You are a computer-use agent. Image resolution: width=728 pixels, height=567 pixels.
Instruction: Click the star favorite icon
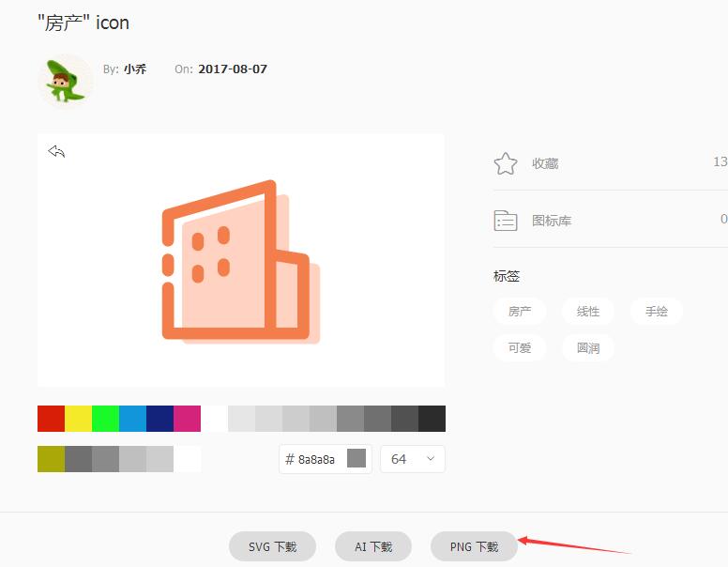point(506,163)
